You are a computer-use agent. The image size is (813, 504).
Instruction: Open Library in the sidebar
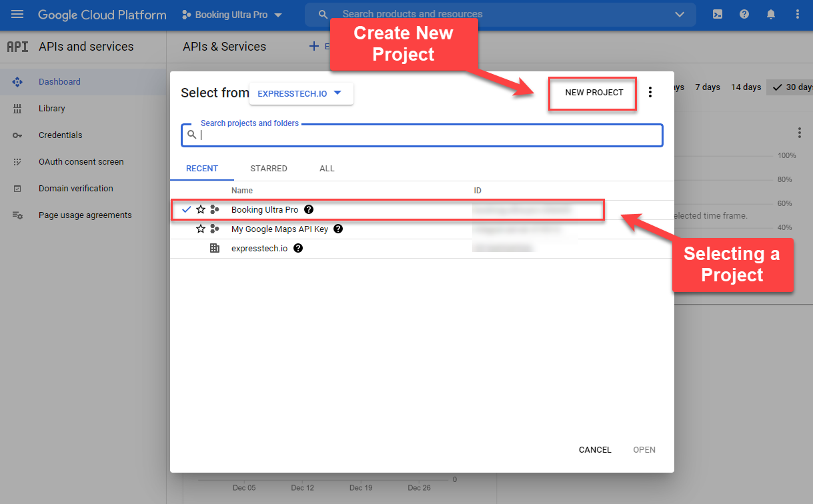tap(52, 109)
